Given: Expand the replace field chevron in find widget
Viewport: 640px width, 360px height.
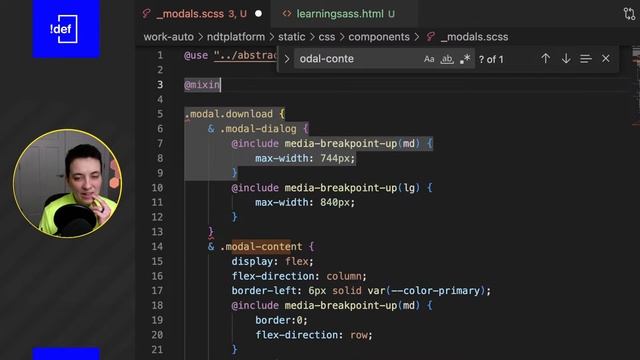Looking at the screenshot, I should [x=287, y=59].
